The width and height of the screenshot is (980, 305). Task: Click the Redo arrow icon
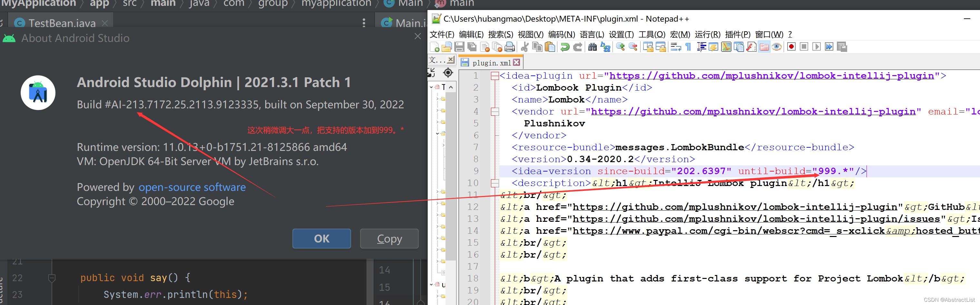(577, 47)
